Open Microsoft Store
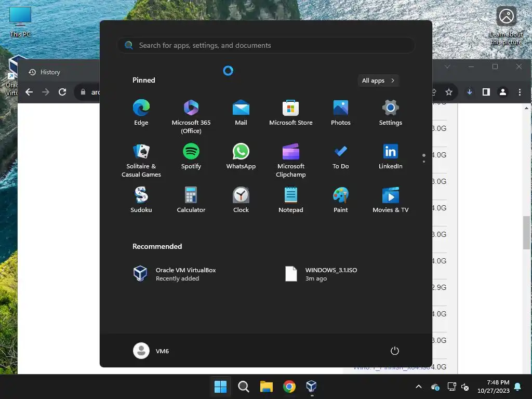The height and width of the screenshot is (399, 532). 291,113
